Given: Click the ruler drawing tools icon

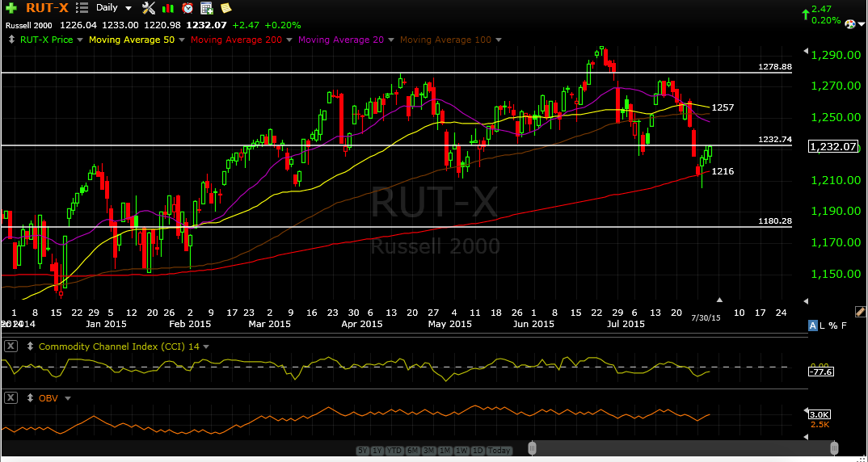Looking at the screenshot, I should [x=860, y=312].
